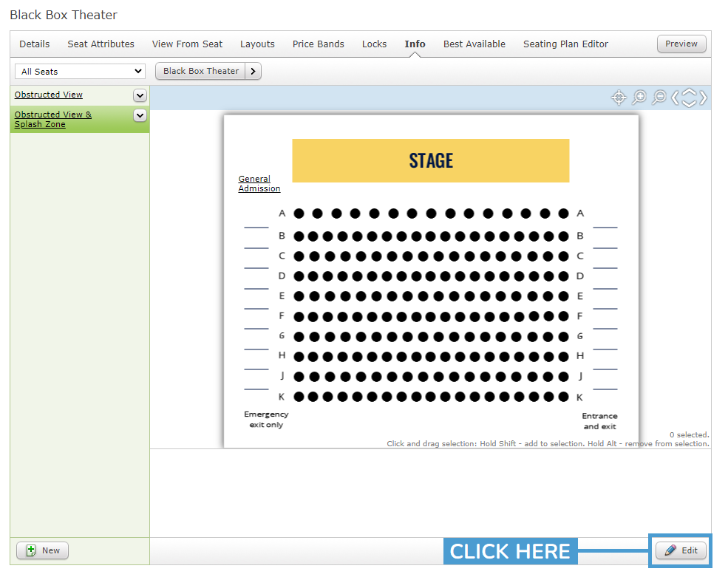
Task: Click the crosshair recenter view icon
Action: (x=619, y=98)
